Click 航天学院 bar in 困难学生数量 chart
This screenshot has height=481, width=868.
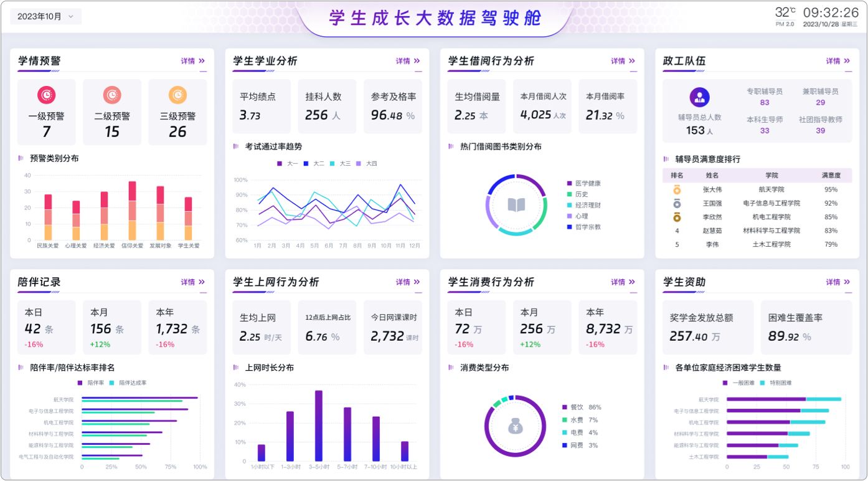784,399
